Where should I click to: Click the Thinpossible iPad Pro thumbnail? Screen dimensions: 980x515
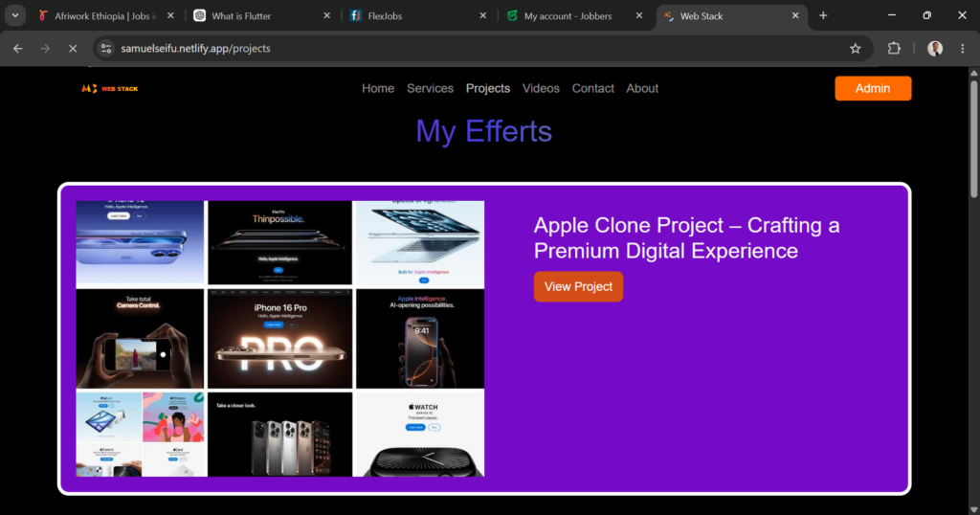280,242
